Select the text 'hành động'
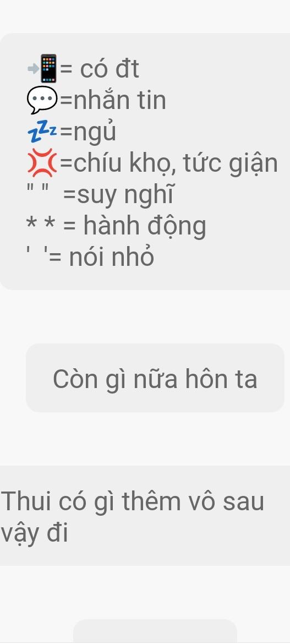The width and height of the screenshot is (290, 644). [145, 226]
